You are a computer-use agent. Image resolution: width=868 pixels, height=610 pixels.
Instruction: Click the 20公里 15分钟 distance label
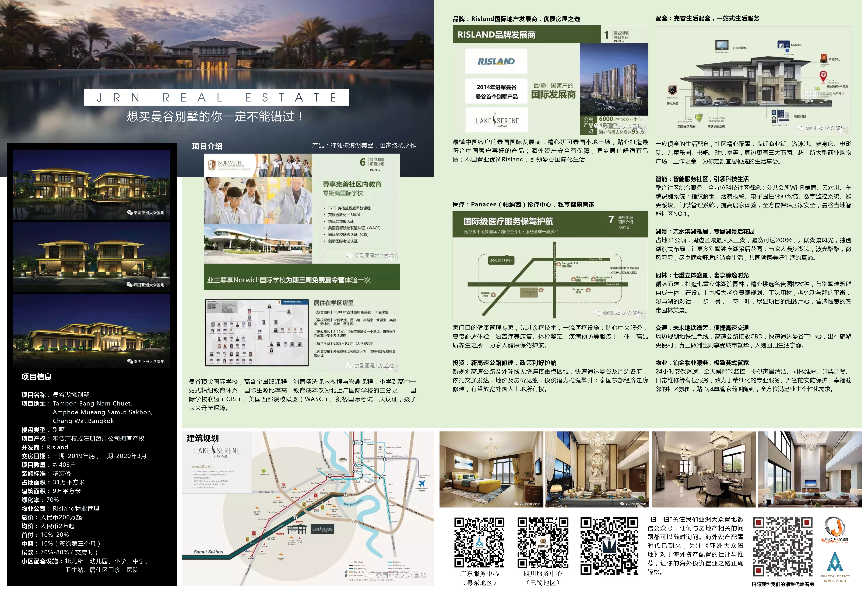[x=501, y=261]
